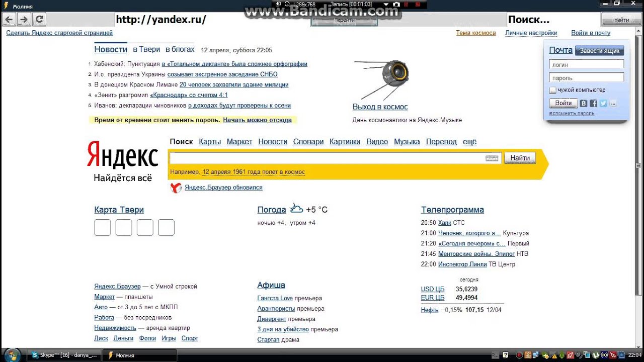Screen dimensions: 644x362
Task: Click the top-right toolbar Найти button
Action: pyautogui.click(x=621, y=20)
